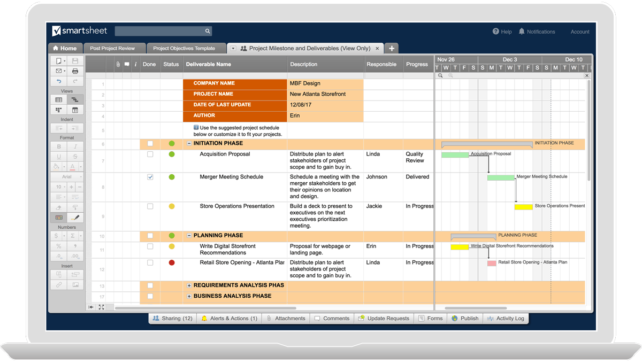Viewport: 642px width, 364px height.
Task: Zoom out the Gantt chart timeline
Action: [440, 76]
